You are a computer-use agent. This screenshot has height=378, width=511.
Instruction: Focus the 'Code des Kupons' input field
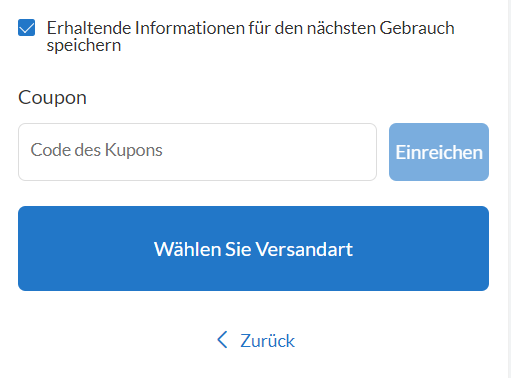point(197,152)
